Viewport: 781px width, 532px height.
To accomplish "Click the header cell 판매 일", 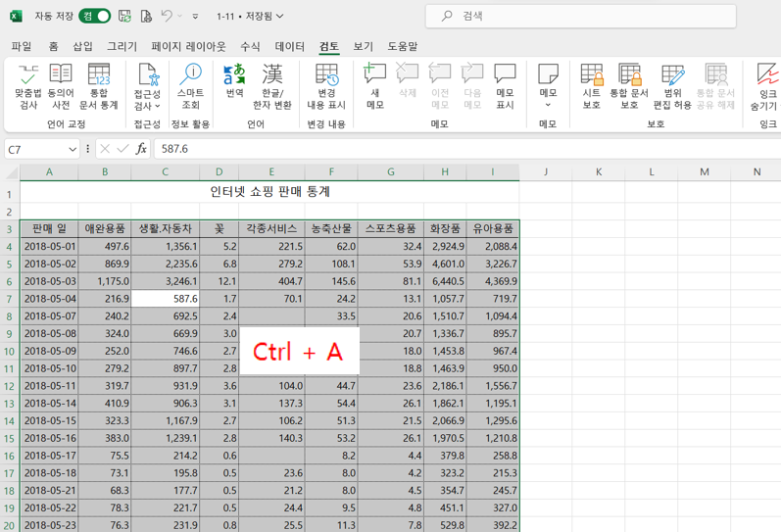I will 49,228.
